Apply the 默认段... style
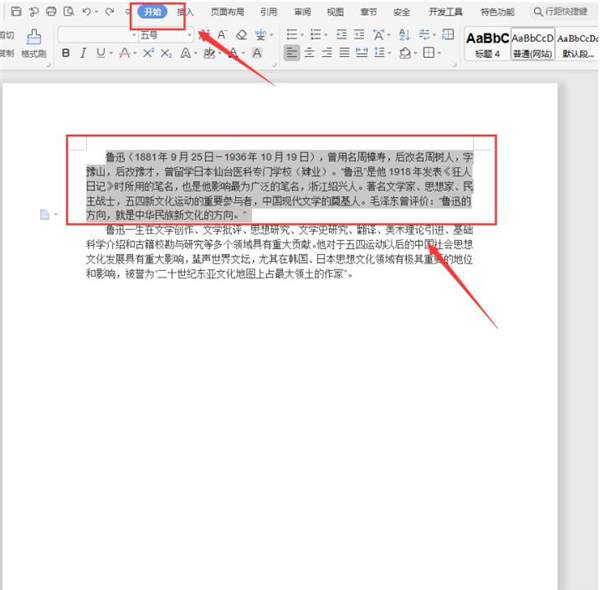The height and width of the screenshot is (590, 600). click(578, 44)
